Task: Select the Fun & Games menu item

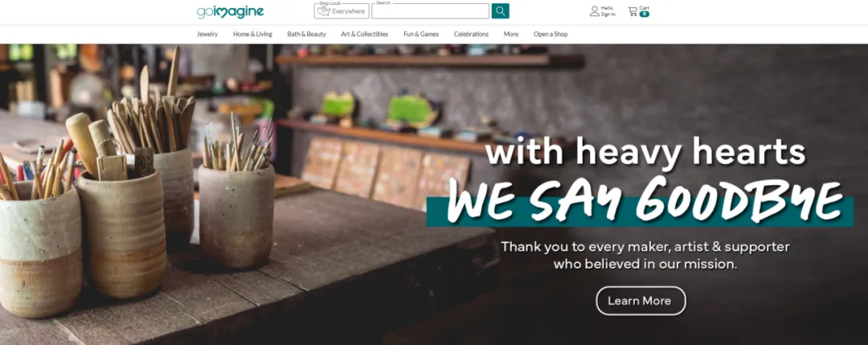Action: pos(421,35)
